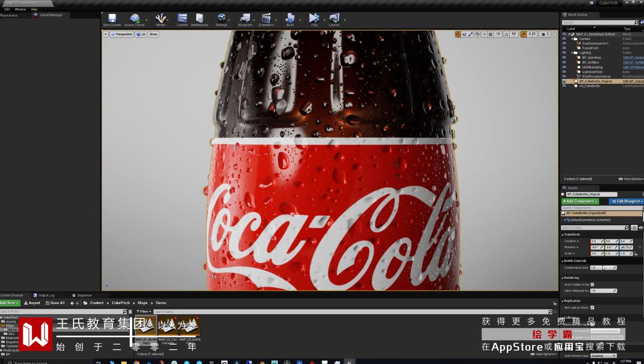Toggle the Actor Hidden In Game checkbox
The width and height of the screenshot is (644, 364).
click(592, 284)
